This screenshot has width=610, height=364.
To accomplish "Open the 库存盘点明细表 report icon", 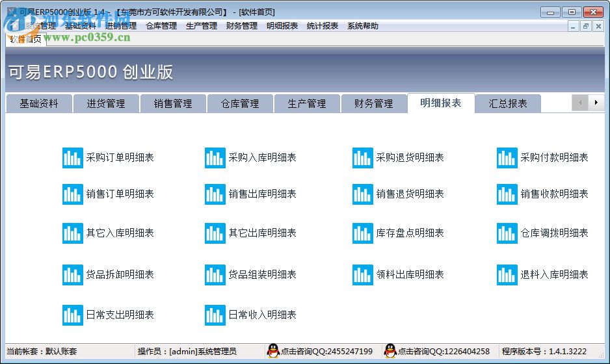I will coord(363,233).
